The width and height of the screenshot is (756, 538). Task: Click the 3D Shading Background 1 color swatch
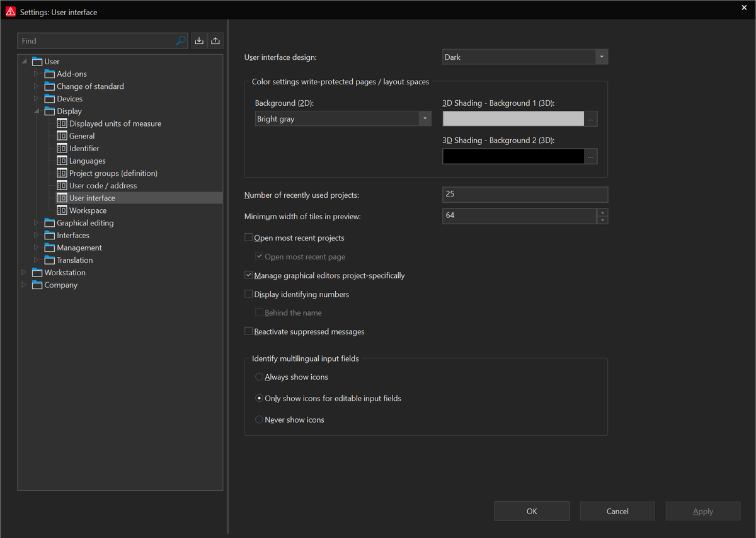coord(513,119)
